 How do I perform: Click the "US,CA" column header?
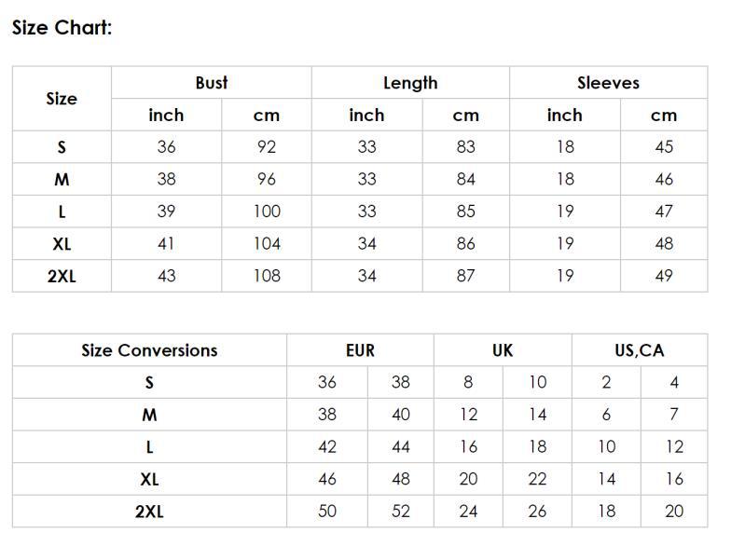pos(639,350)
